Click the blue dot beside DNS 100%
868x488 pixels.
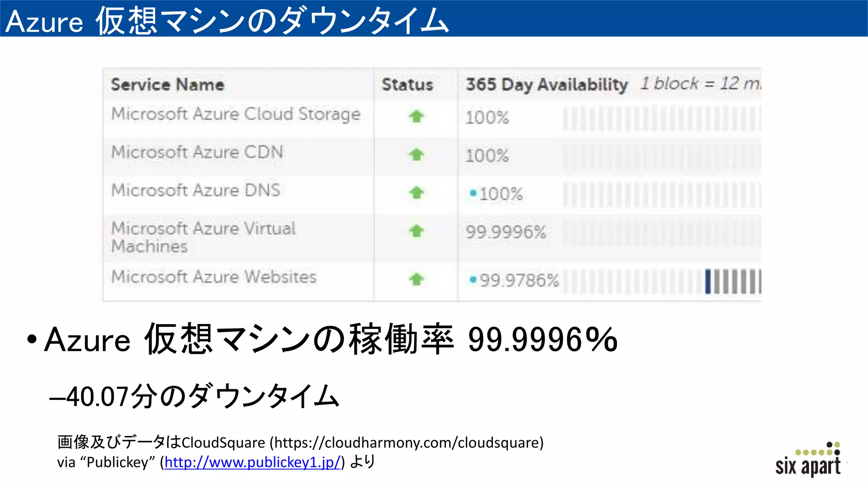coord(473,194)
